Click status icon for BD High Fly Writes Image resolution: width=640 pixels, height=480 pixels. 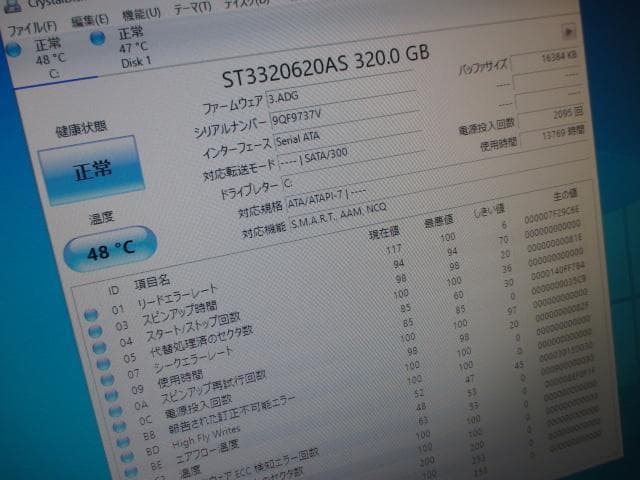pos(127,457)
